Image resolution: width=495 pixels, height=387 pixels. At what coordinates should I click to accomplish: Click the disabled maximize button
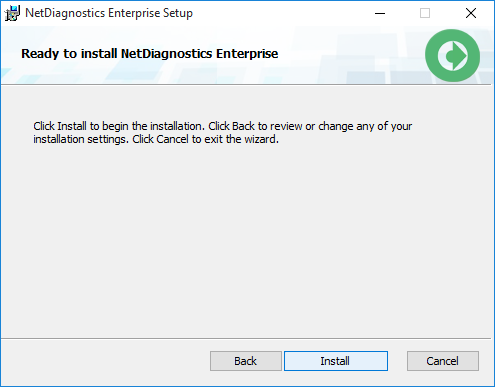pyautogui.click(x=425, y=13)
